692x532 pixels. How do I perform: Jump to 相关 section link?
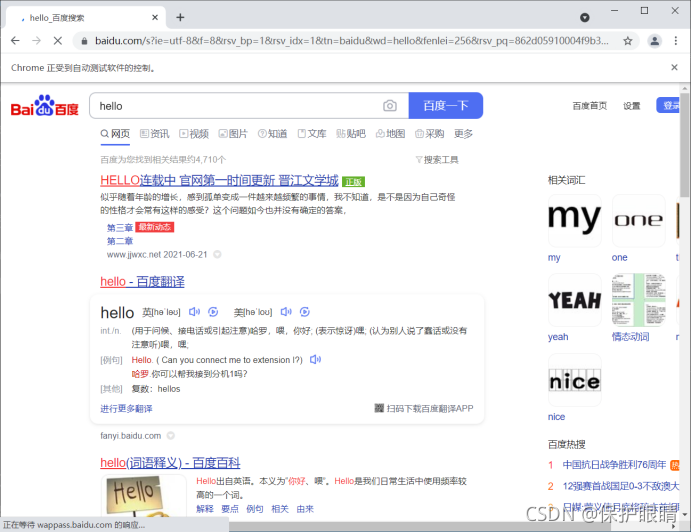click(280, 509)
